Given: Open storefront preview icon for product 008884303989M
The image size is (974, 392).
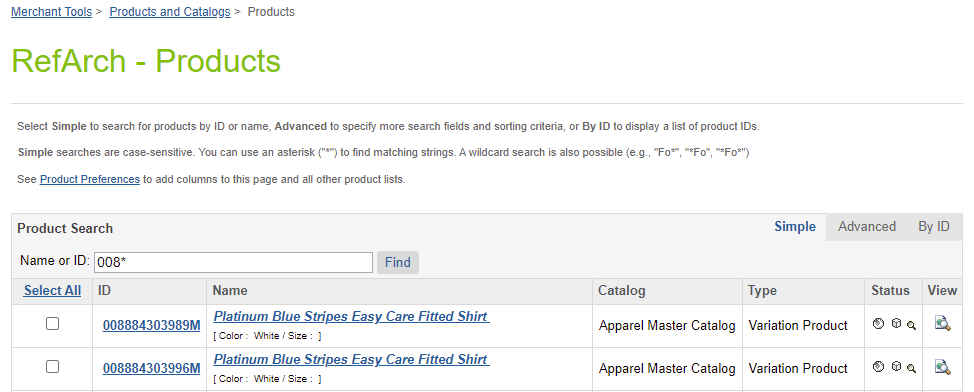Looking at the screenshot, I should [942, 323].
